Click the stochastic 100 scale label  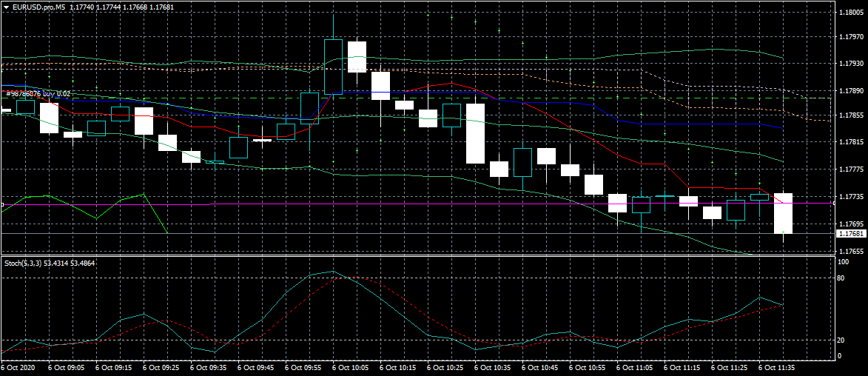[844, 262]
